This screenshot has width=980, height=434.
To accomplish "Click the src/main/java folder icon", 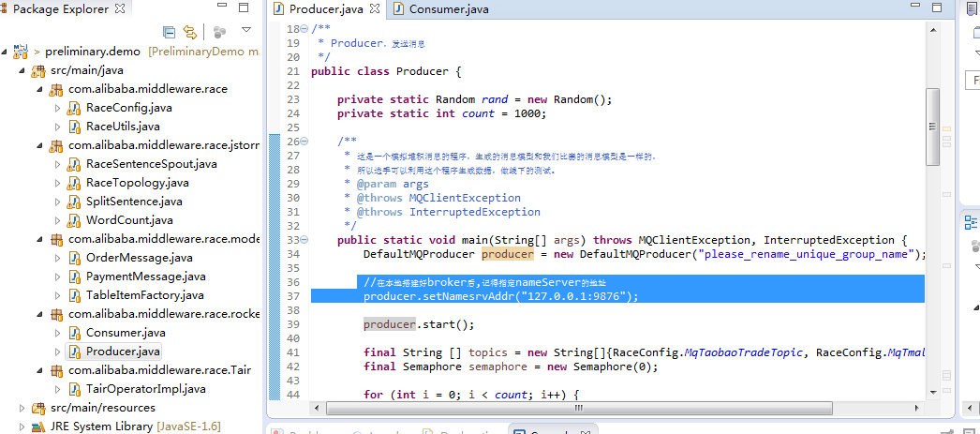I will click(x=38, y=70).
